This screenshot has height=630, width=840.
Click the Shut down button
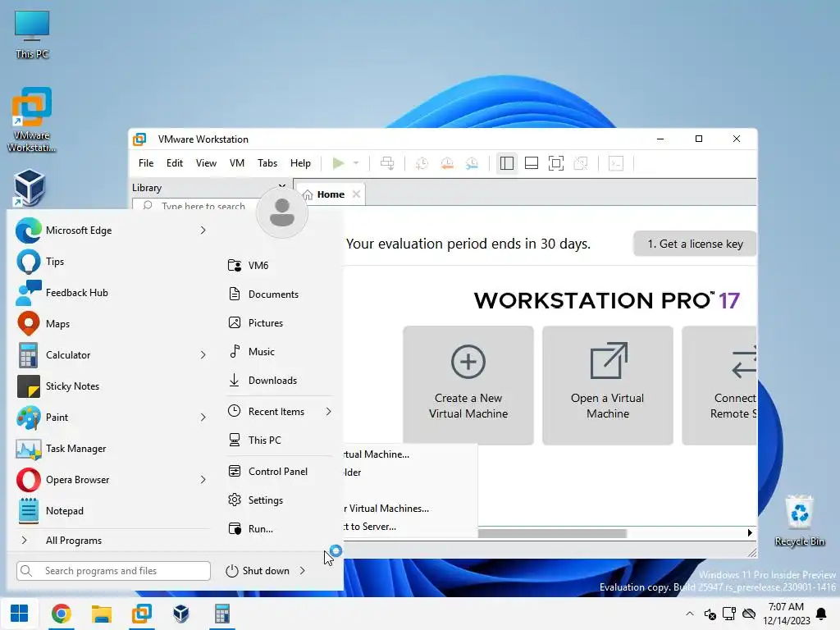point(258,571)
